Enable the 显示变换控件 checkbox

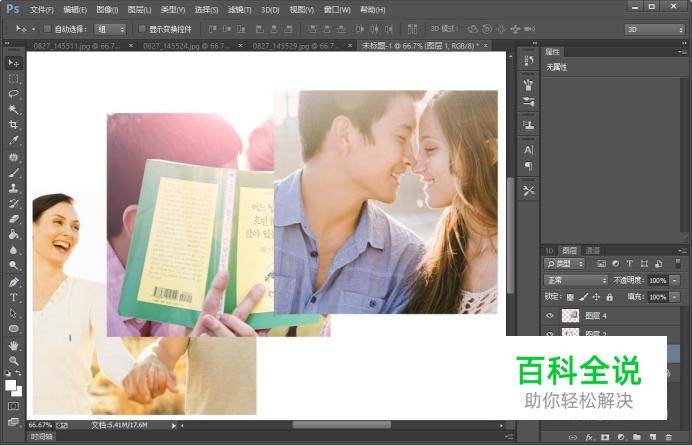[142, 29]
